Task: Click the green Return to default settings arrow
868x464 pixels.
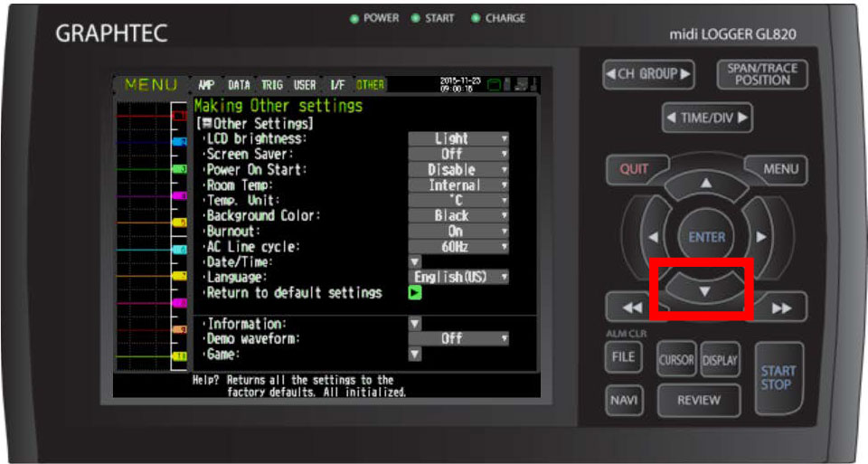Action: click(x=415, y=292)
